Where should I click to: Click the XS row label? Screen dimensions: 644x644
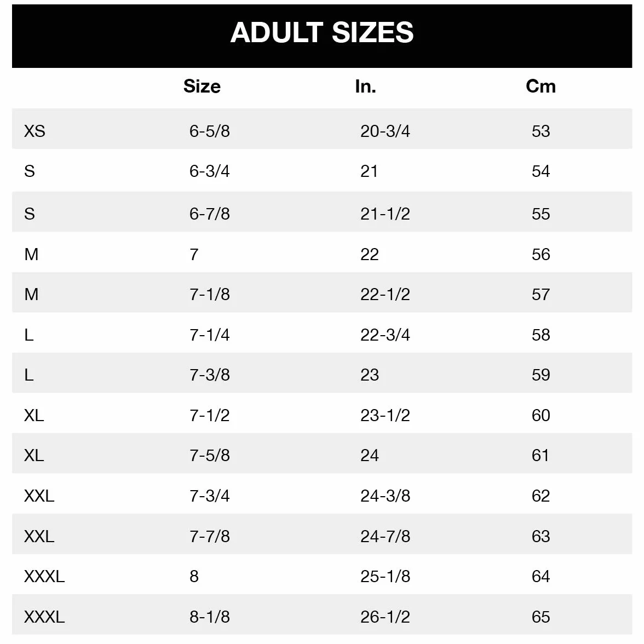(x=34, y=131)
